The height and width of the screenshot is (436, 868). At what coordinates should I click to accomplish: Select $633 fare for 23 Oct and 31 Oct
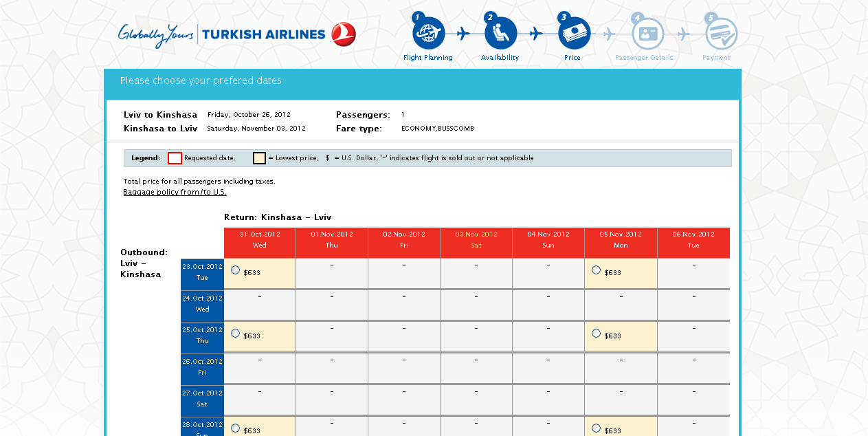pyautogui.click(x=236, y=270)
